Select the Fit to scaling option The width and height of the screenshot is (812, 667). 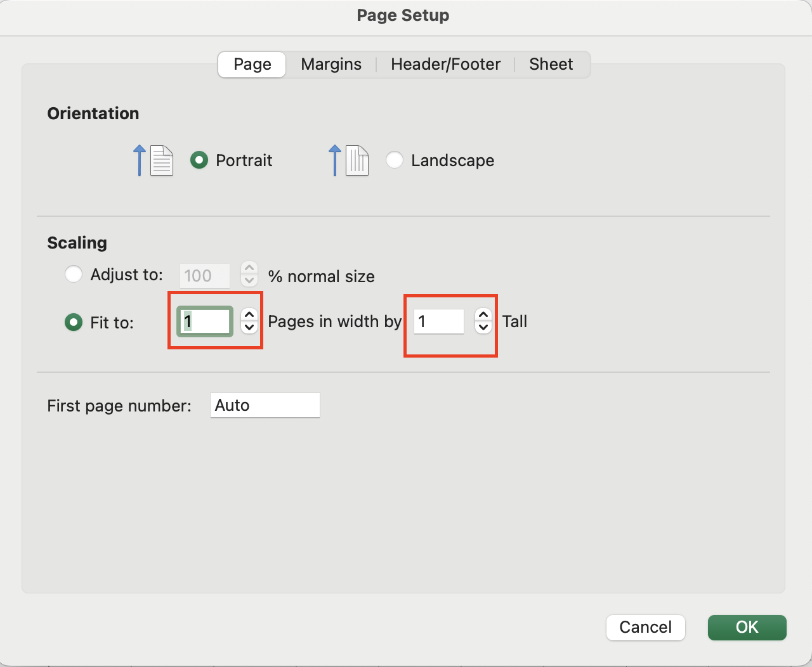73,322
